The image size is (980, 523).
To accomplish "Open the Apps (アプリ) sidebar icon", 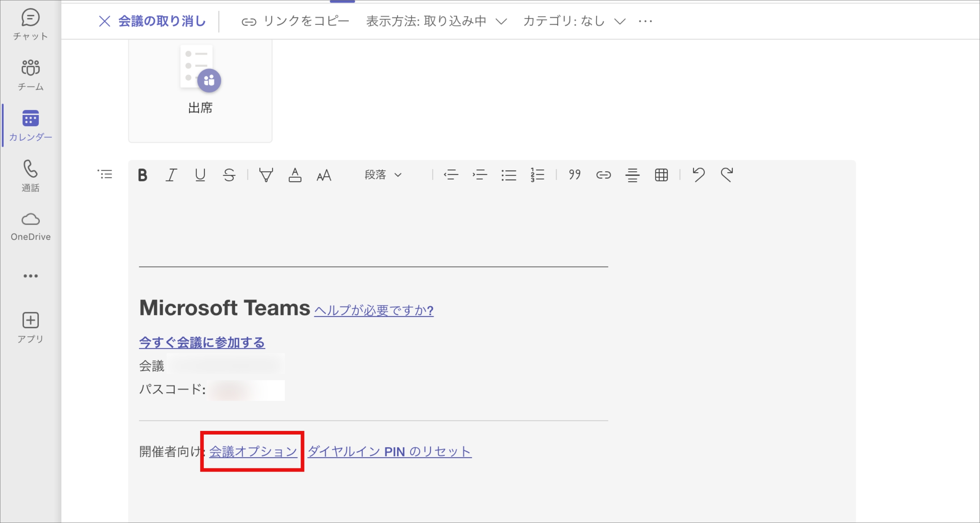I will (x=31, y=328).
